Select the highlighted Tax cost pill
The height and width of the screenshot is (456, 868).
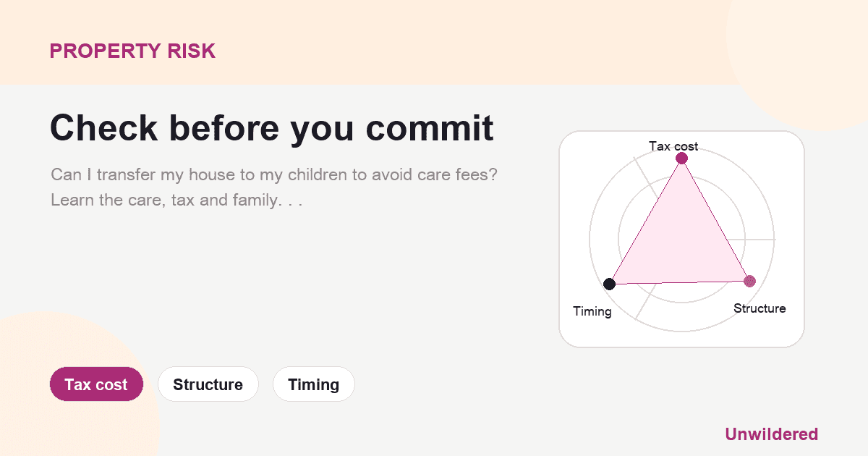tap(96, 384)
